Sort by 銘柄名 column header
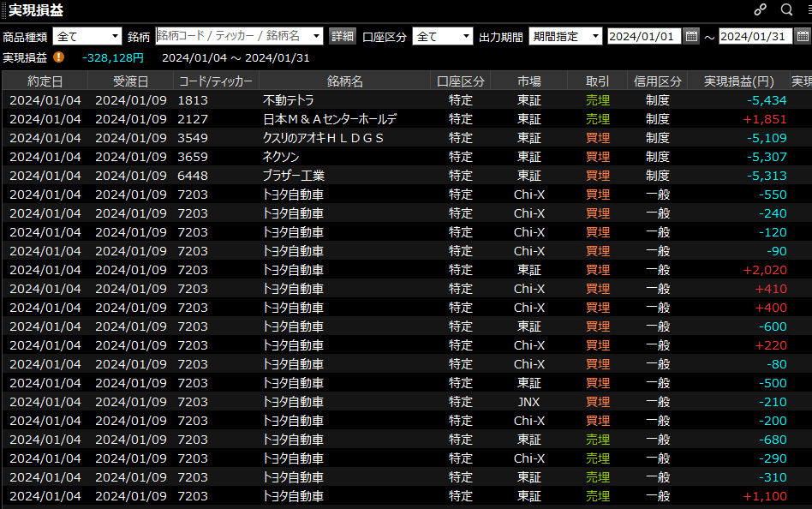Image resolution: width=812 pixels, height=509 pixels. coord(345,81)
